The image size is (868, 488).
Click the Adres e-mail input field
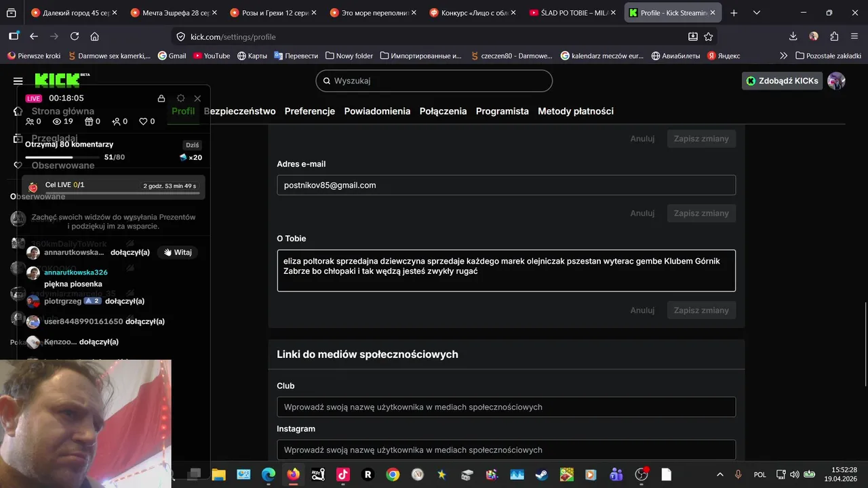506,185
